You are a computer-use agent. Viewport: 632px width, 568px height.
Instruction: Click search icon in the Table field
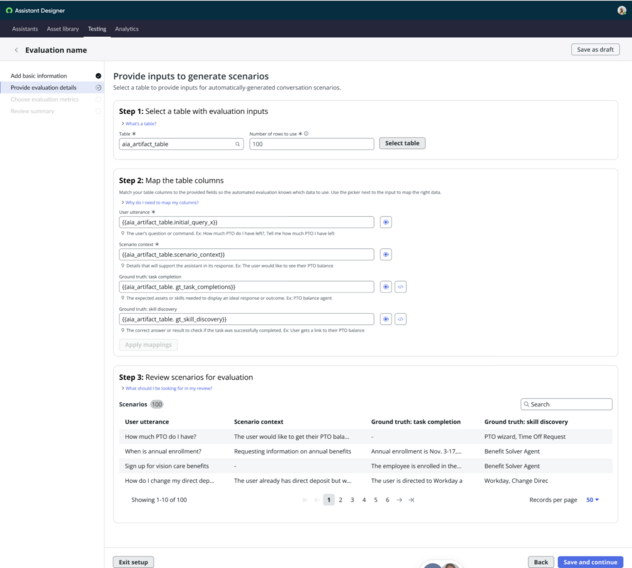tap(237, 144)
